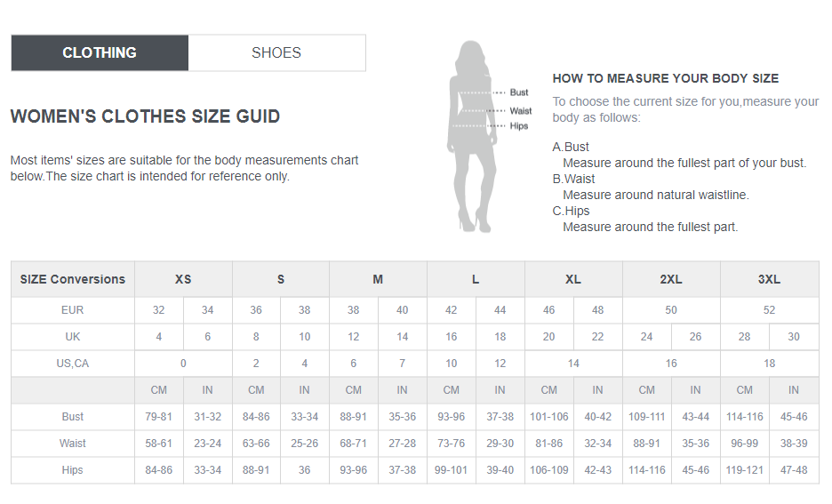
Task: Click the XS size column header
Action: (183, 279)
